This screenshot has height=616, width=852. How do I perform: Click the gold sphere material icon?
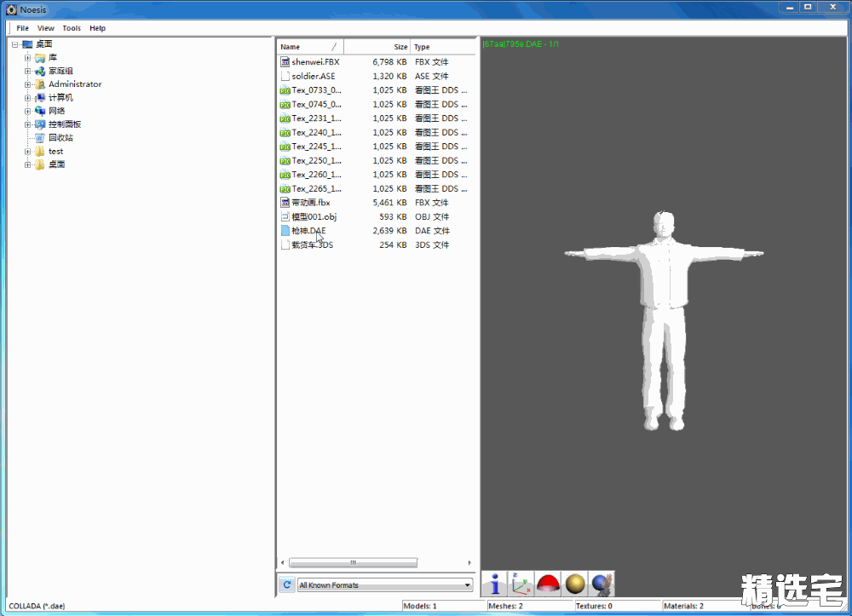575,584
